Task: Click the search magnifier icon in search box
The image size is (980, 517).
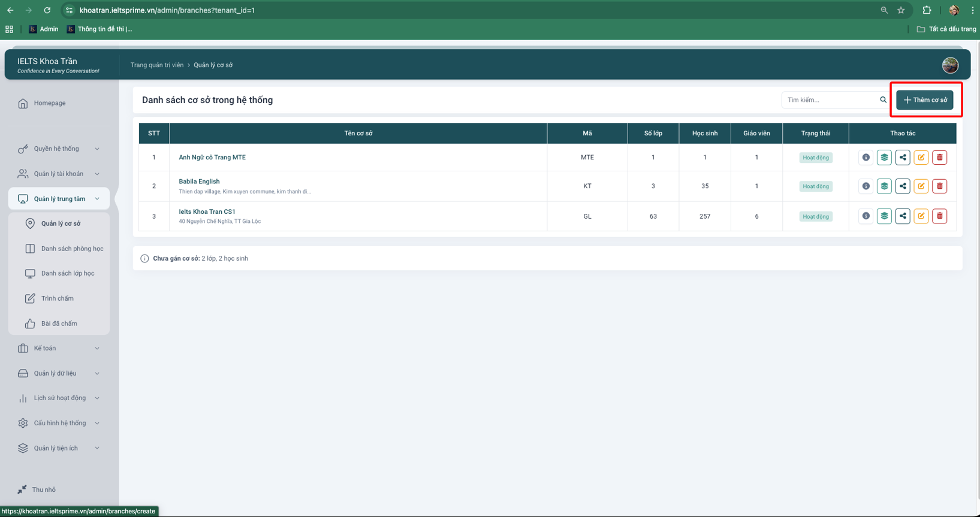Action: (x=883, y=100)
